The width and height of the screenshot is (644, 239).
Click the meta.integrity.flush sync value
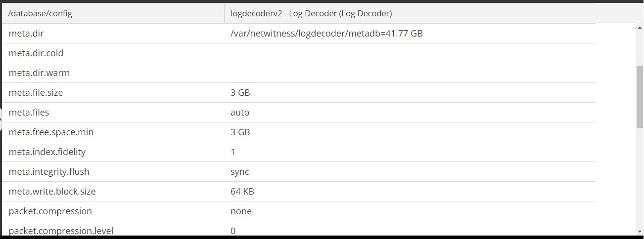240,172
